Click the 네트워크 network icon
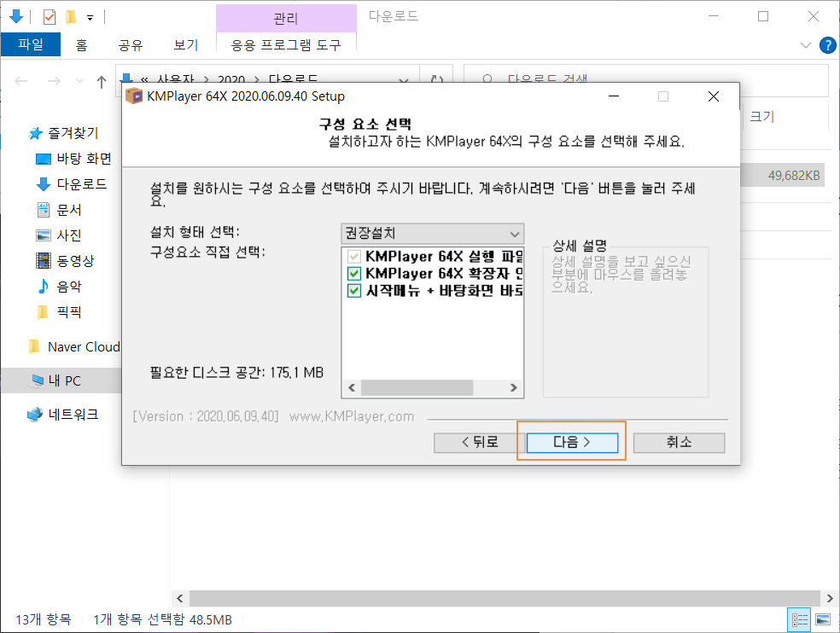This screenshot has height=633, width=840. coord(35,415)
